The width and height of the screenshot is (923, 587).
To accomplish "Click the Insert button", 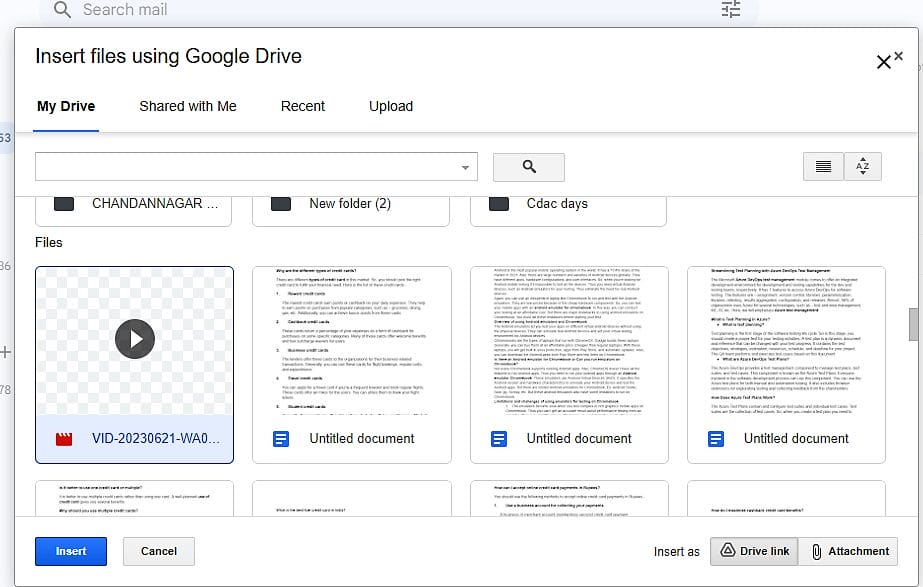I will pos(70,551).
